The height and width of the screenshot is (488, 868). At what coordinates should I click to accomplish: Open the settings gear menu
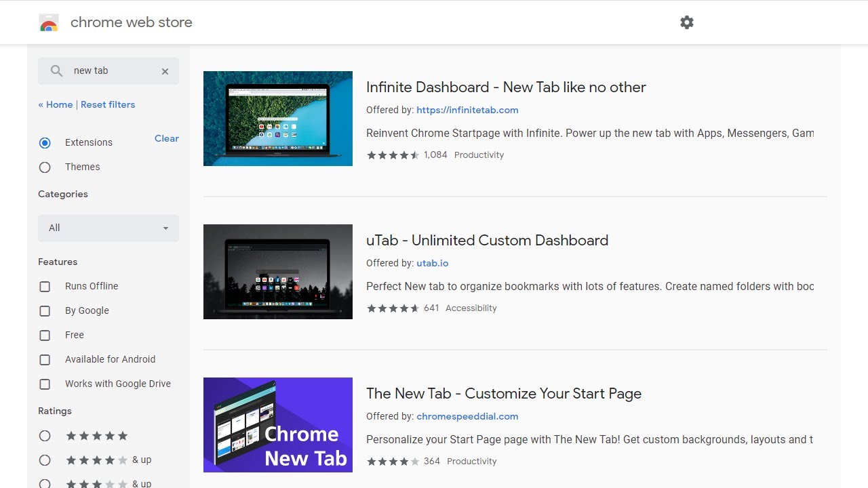pyautogui.click(x=687, y=22)
